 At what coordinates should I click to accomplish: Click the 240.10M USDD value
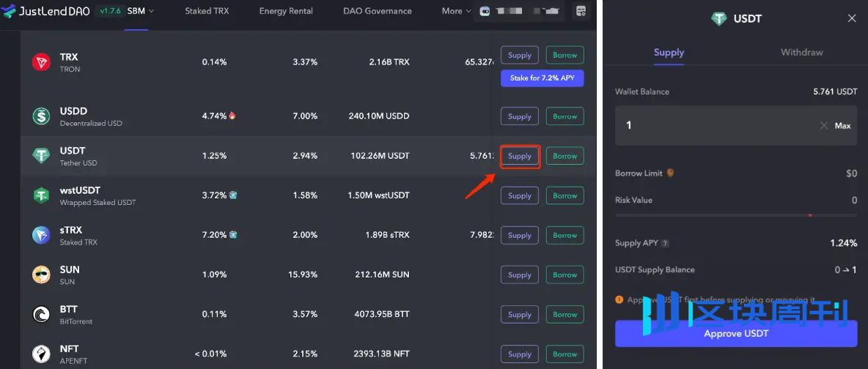click(x=380, y=116)
